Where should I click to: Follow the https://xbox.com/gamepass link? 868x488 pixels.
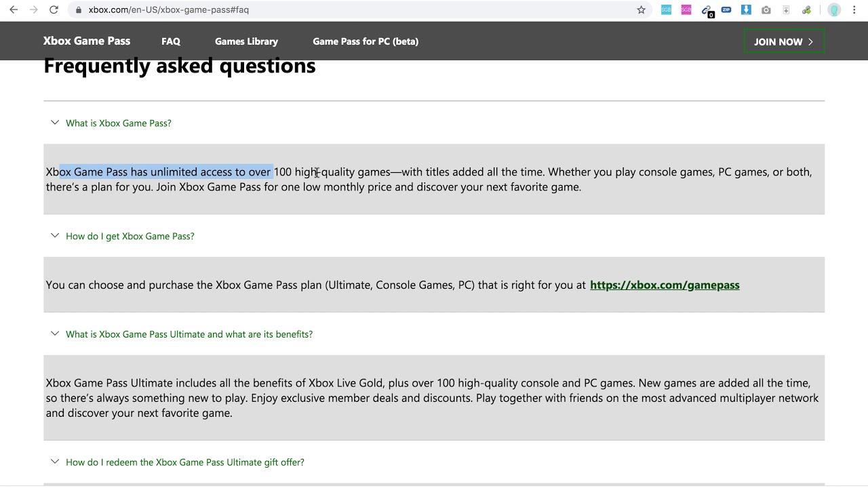[665, 285]
